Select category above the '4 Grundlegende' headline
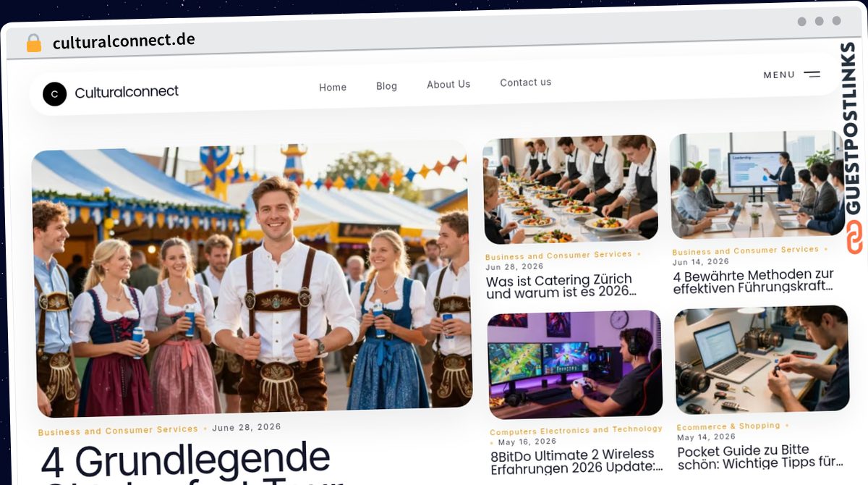 [118, 431]
